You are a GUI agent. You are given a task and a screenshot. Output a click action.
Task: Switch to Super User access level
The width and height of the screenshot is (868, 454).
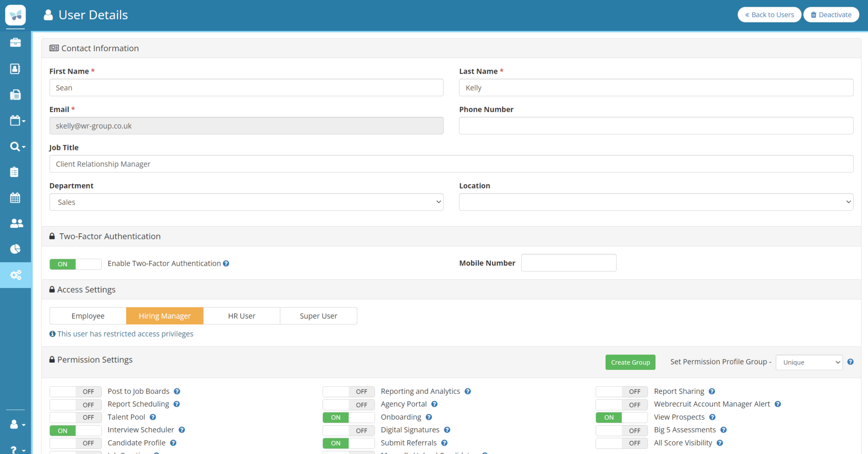pos(318,316)
